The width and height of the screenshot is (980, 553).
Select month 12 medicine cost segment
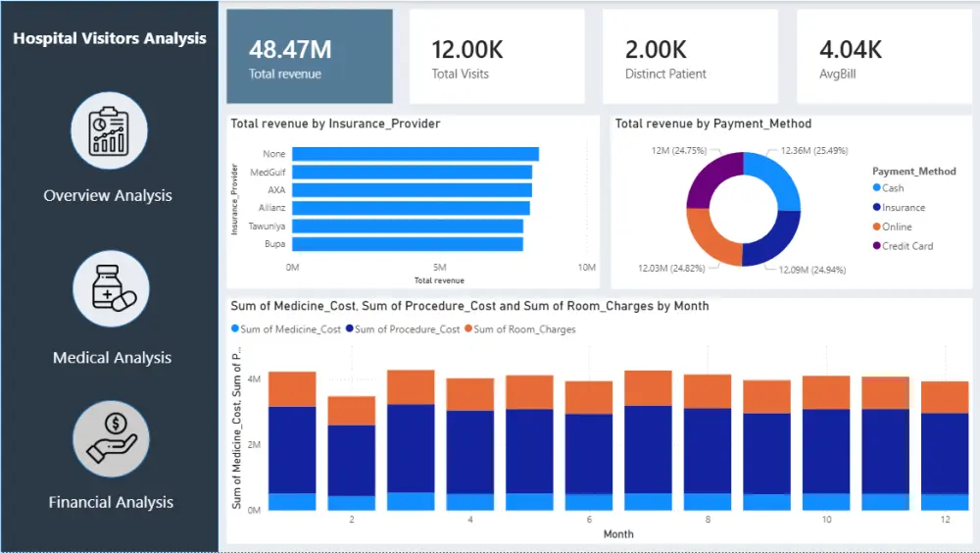945,502
